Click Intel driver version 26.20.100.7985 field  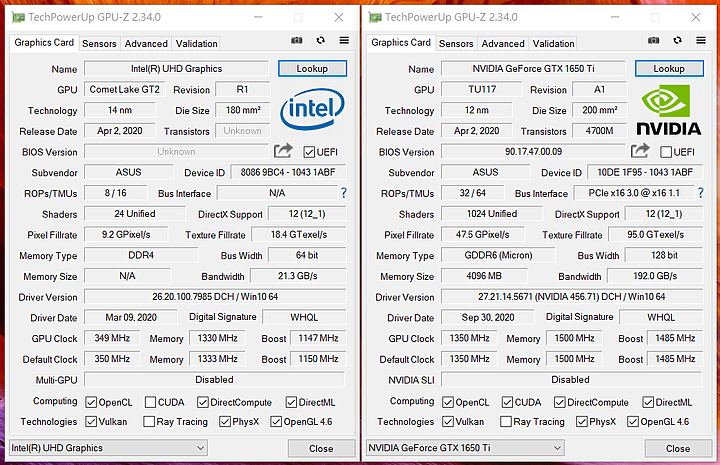point(215,297)
